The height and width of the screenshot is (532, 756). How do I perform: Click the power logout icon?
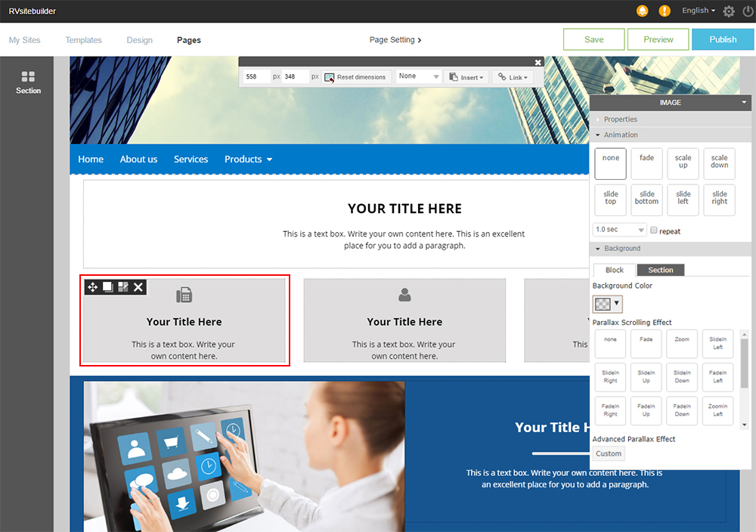coord(748,11)
